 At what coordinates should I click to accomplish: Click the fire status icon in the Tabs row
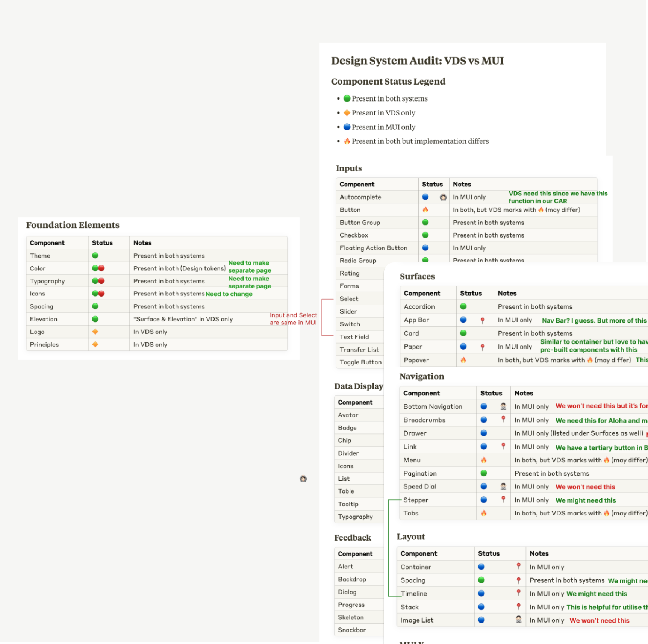(x=484, y=513)
